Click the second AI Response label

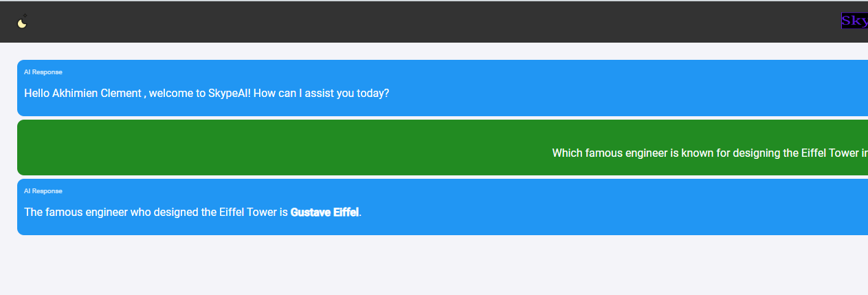tap(43, 190)
